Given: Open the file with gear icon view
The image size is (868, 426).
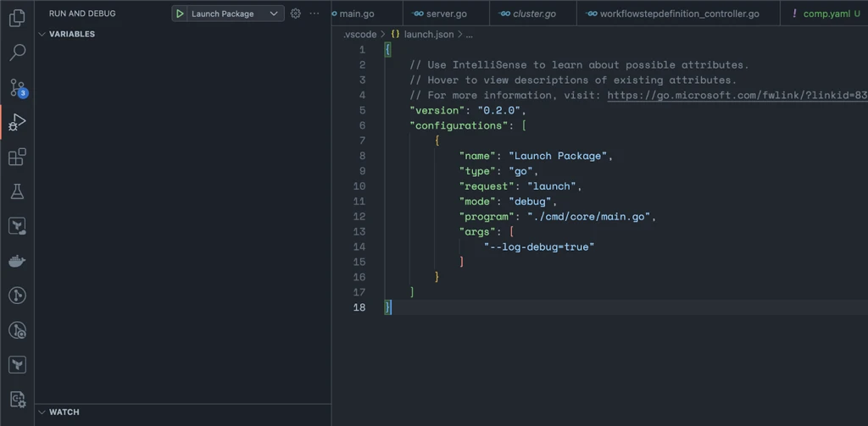Looking at the screenshot, I should coord(17,399).
